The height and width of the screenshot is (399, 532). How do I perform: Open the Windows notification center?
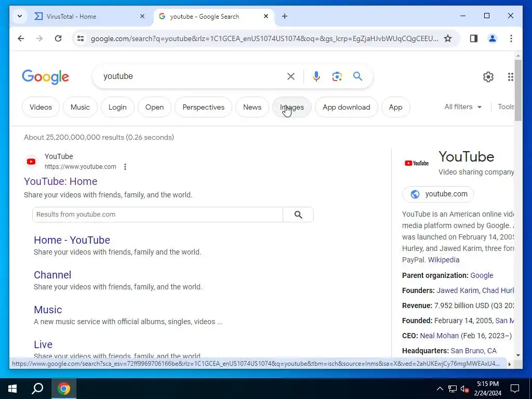(x=515, y=389)
